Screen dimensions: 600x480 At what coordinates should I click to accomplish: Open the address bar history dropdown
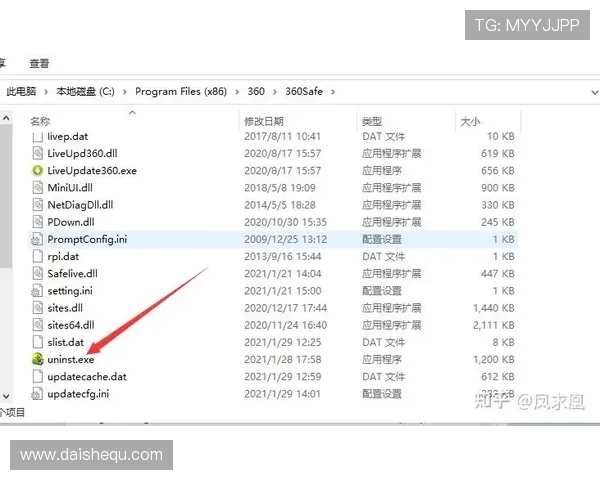pos(594,92)
